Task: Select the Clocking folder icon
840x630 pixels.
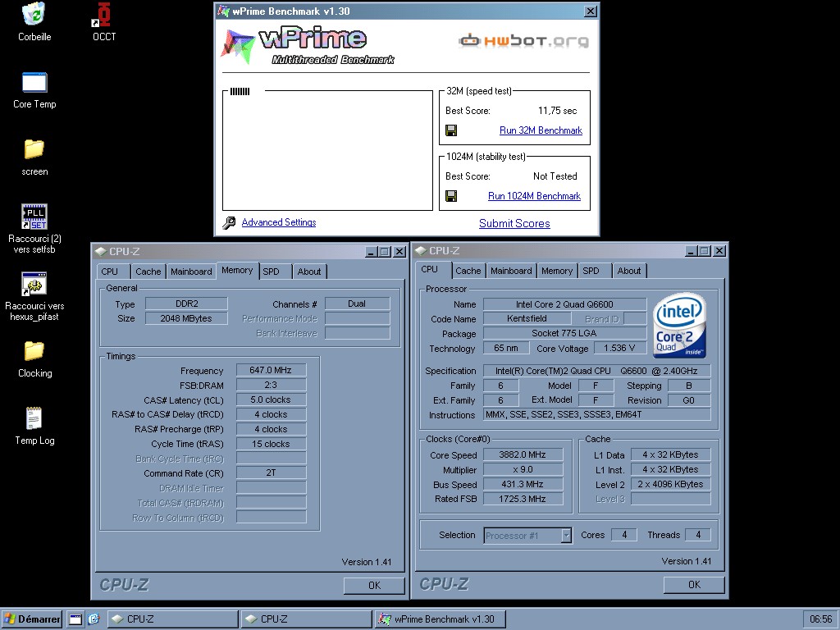Action: (34, 351)
